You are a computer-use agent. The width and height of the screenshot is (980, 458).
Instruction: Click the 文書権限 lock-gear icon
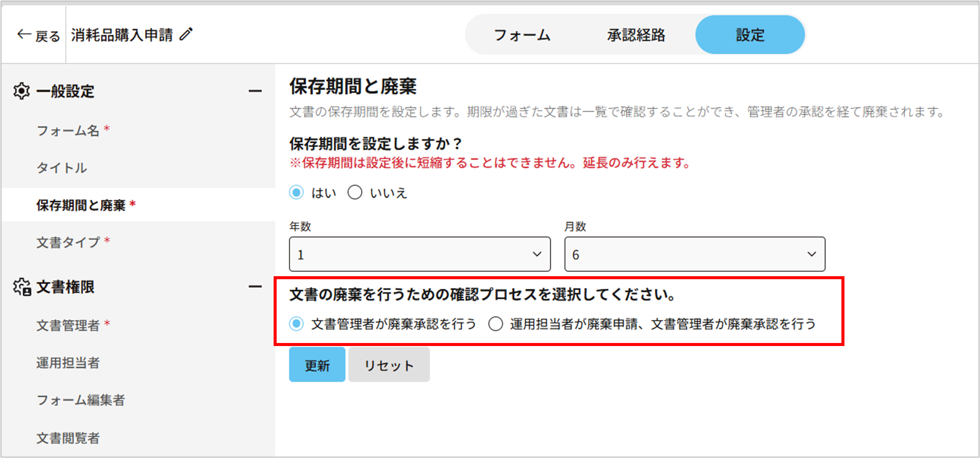pyautogui.click(x=22, y=287)
